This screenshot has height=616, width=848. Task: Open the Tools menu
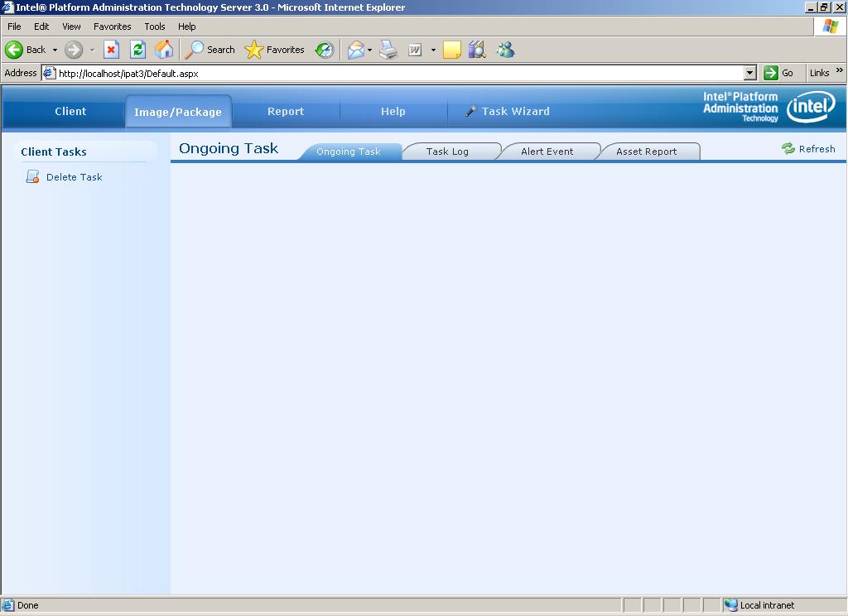155,26
